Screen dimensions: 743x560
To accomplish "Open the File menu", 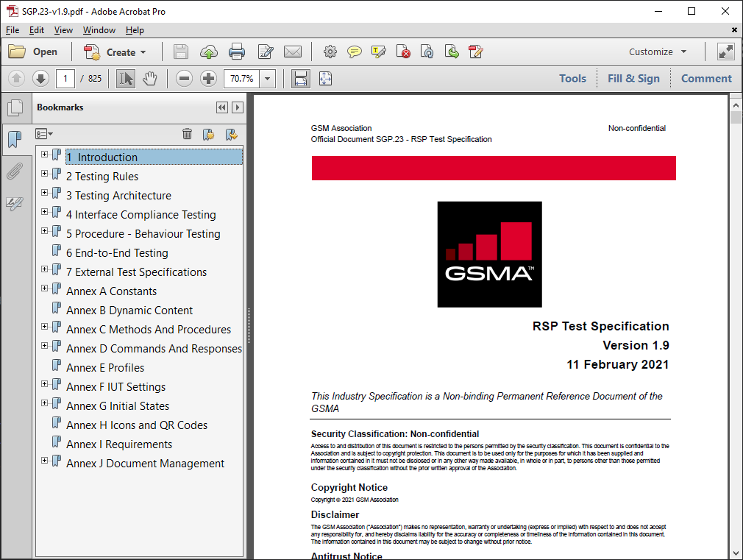I will coord(13,30).
